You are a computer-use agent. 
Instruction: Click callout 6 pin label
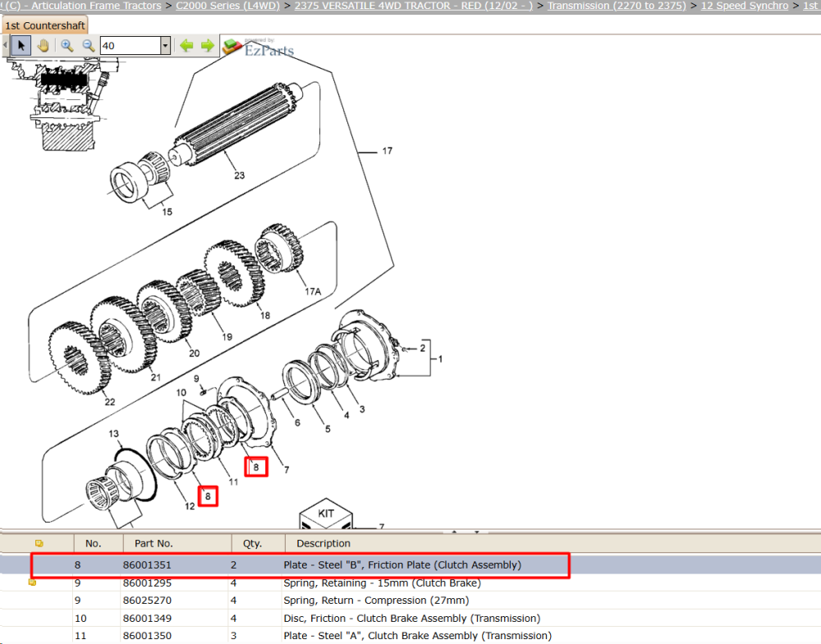pyautogui.click(x=297, y=422)
